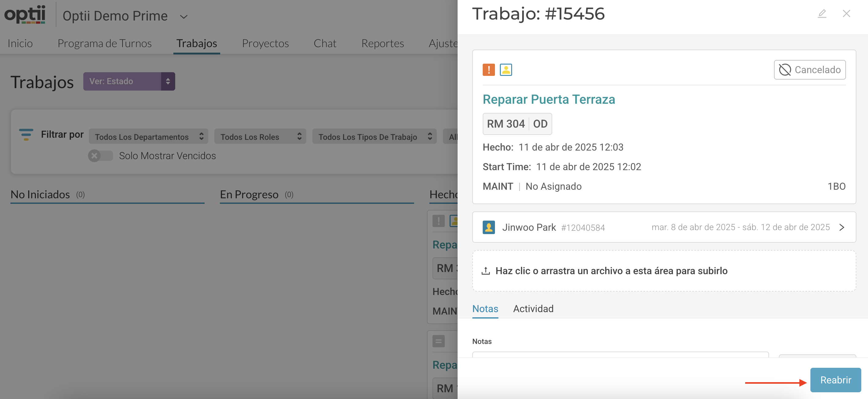Click the upload file icon
The width and height of the screenshot is (868, 399).
tap(485, 271)
